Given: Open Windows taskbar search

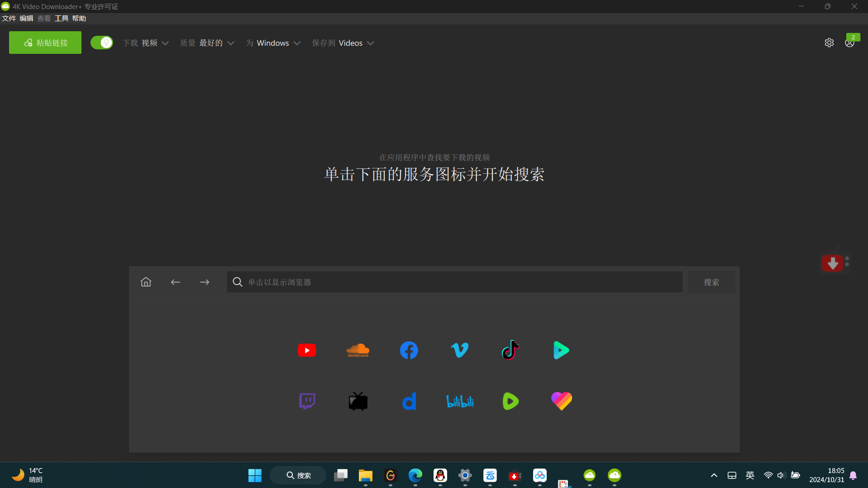Looking at the screenshot, I should click(x=298, y=475).
